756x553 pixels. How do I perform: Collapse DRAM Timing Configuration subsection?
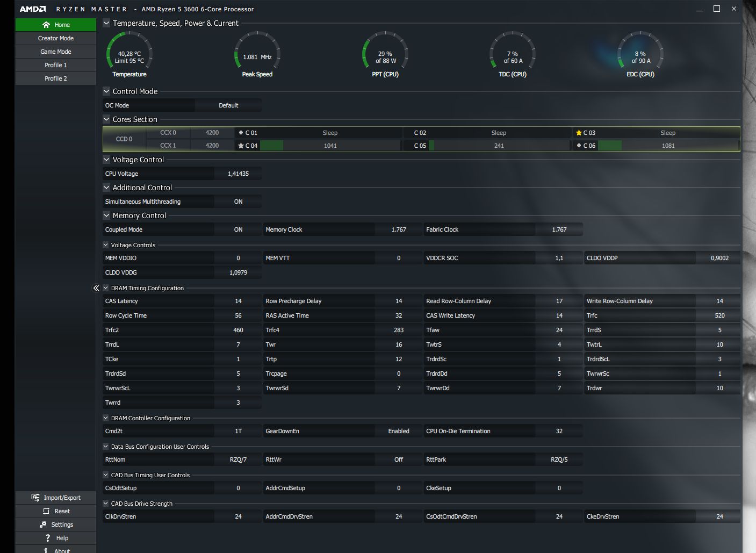pyautogui.click(x=106, y=288)
